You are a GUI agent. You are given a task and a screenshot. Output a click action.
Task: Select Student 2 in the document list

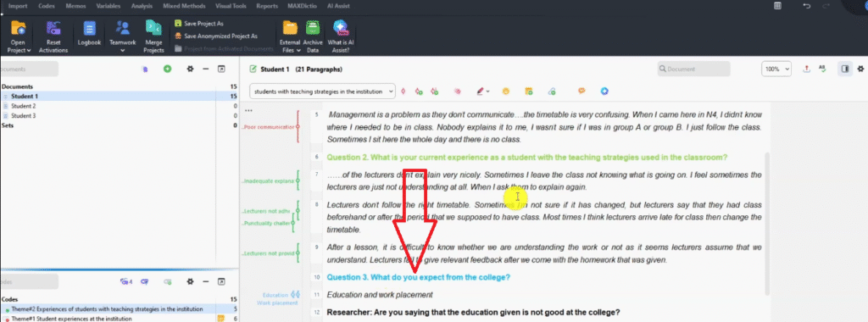tap(23, 106)
